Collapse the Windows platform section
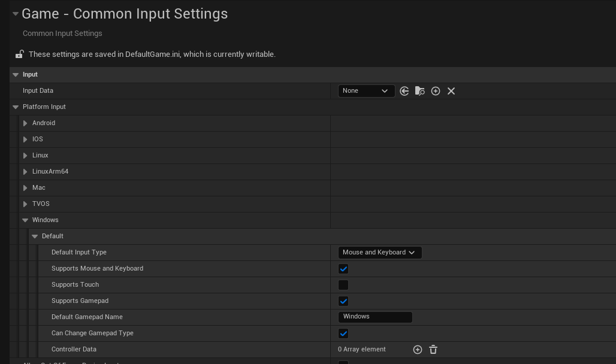616x364 pixels. 25,220
